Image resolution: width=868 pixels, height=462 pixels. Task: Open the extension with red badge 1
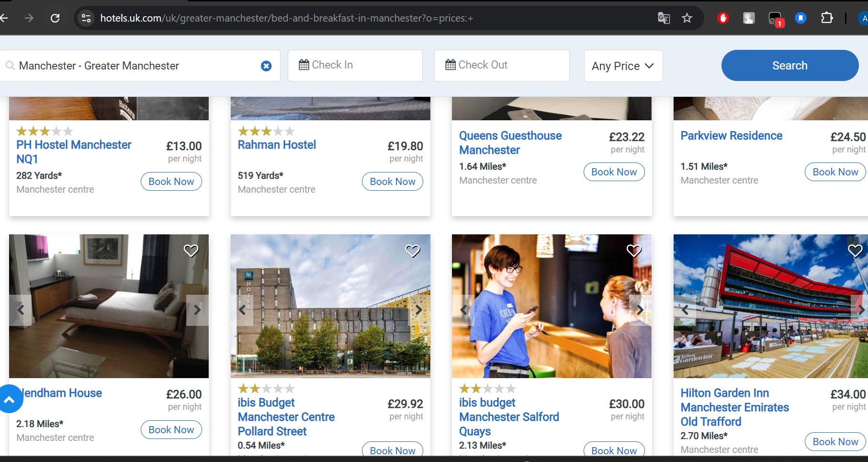(776, 19)
